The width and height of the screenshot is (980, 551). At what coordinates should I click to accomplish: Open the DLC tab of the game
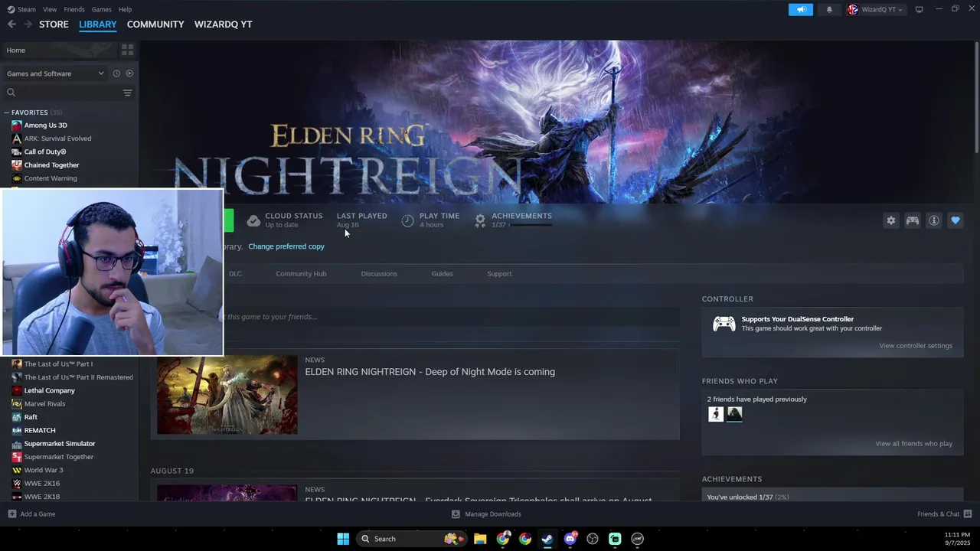click(235, 274)
